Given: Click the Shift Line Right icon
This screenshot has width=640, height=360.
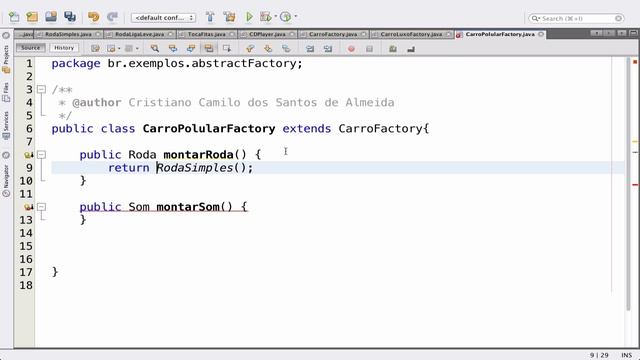Looking at the screenshot, I should pyautogui.click(x=328, y=49).
